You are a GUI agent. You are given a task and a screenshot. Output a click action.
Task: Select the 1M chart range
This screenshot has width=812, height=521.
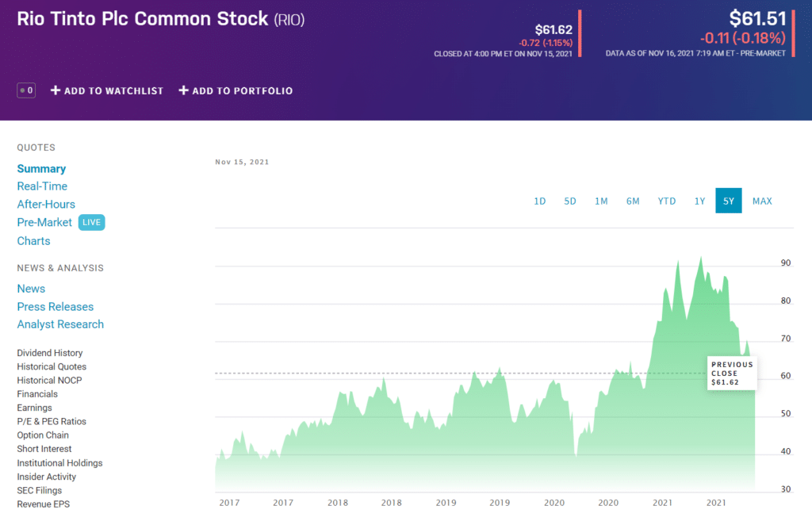(601, 201)
